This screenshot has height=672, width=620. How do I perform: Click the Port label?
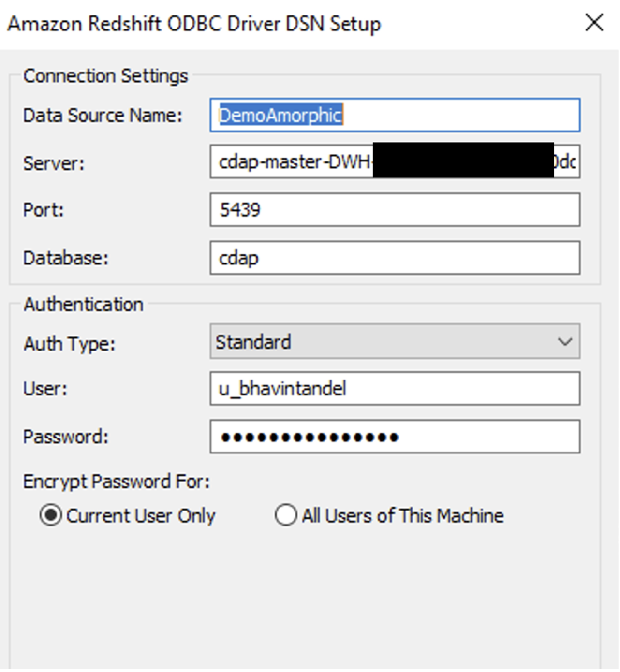click(x=44, y=210)
